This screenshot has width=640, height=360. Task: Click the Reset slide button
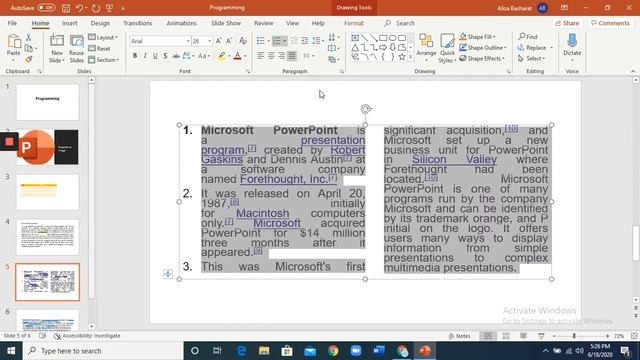(100, 49)
